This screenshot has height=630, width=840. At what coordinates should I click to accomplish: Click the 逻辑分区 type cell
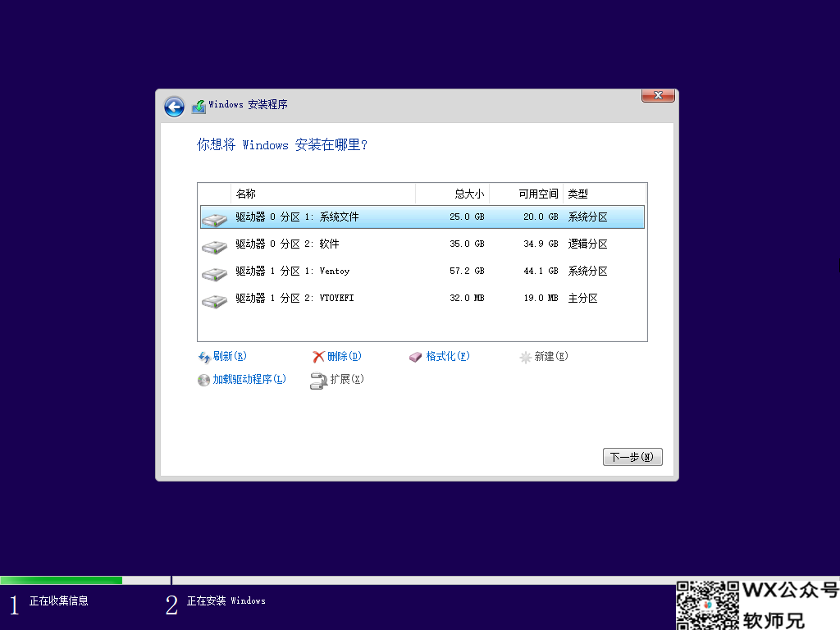(587, 244)
